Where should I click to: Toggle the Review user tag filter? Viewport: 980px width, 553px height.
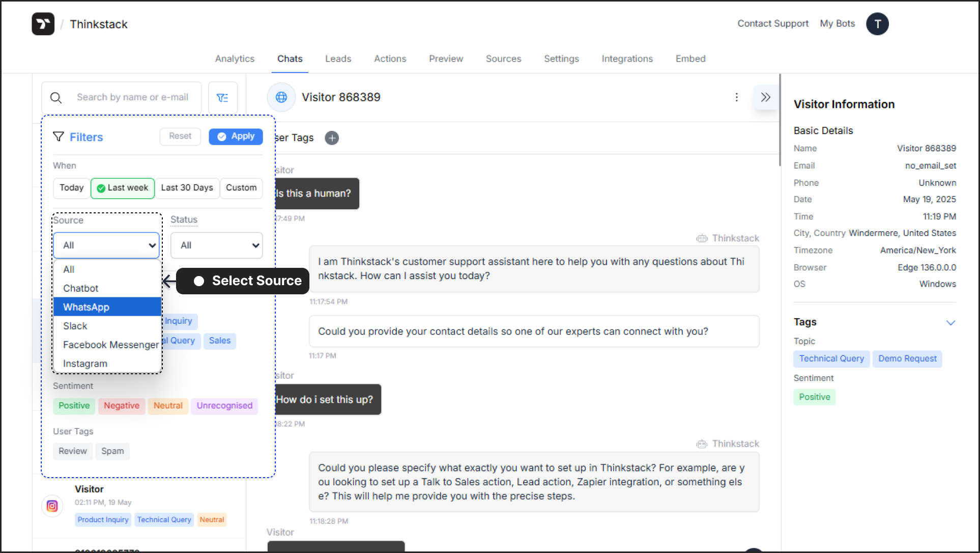[x=73, y=451]
